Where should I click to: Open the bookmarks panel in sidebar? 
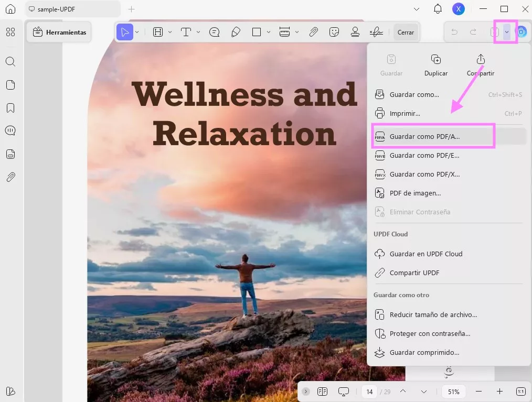[10, 108]
